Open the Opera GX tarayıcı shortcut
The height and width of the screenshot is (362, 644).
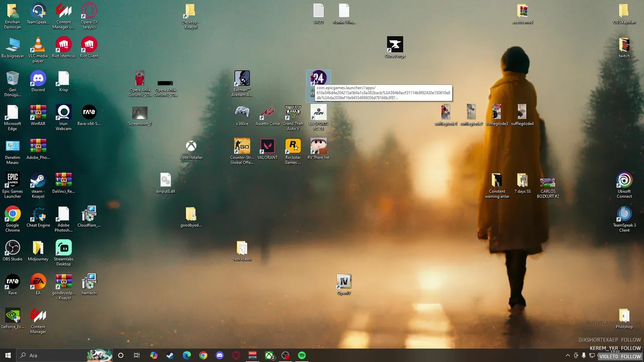(89, 16)
